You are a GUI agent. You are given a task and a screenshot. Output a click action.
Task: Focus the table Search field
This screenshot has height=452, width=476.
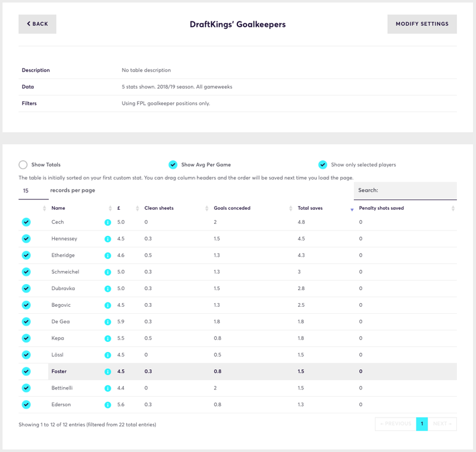coord(405,191)
